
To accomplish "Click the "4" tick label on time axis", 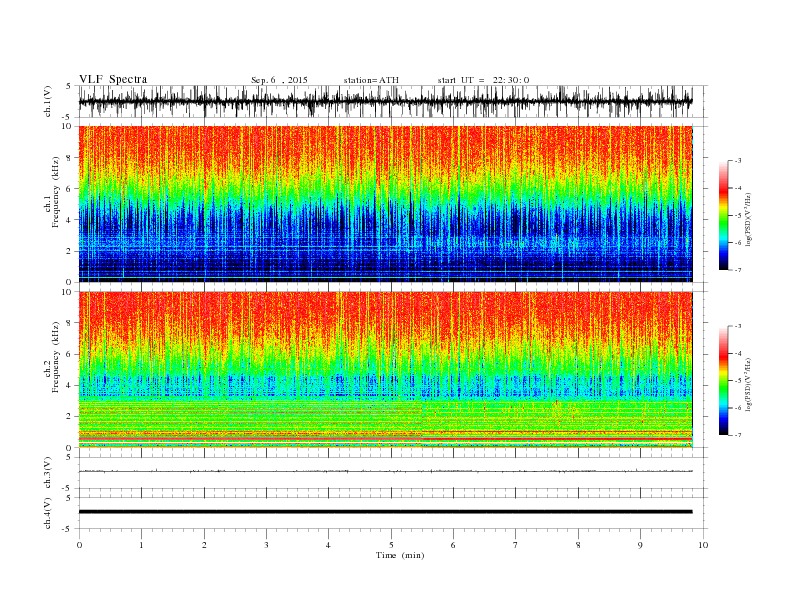I will tap(328, 545).
